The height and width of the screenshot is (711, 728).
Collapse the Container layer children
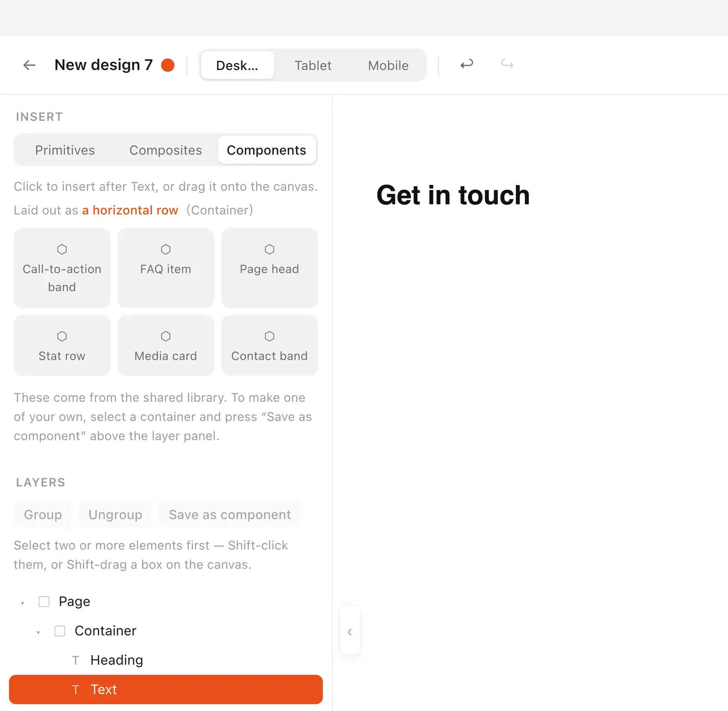point(38,632)
